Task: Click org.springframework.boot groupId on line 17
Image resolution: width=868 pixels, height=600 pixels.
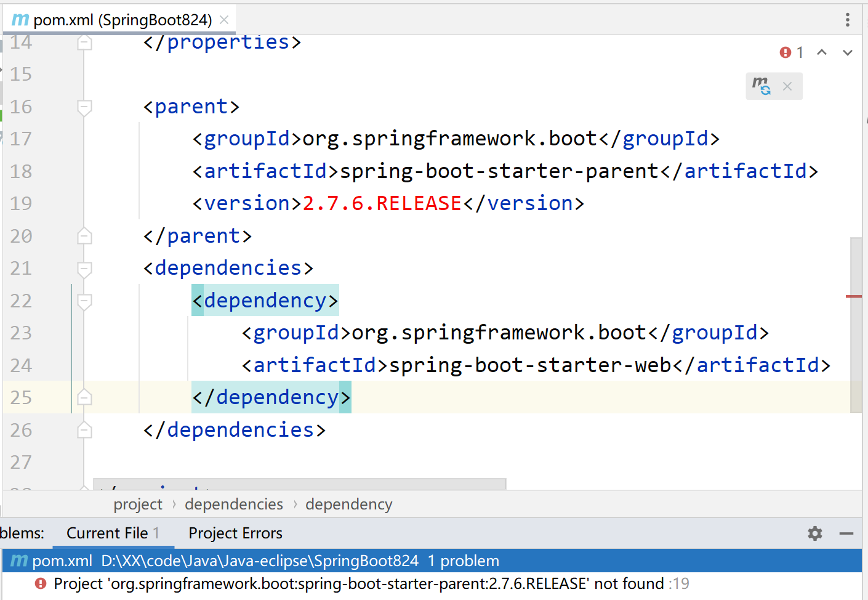Action: [450, 139]
